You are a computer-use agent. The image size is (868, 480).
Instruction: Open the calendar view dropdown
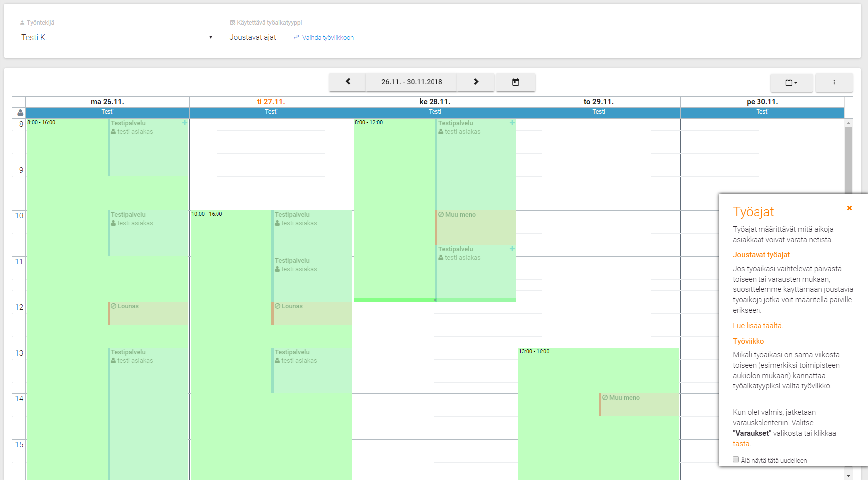coord(791,82)
